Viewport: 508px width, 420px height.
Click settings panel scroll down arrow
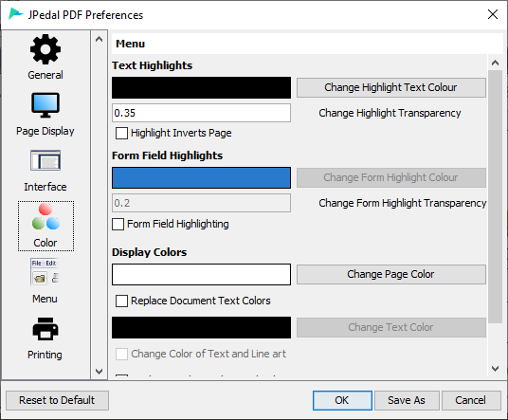tap(495, 369)
